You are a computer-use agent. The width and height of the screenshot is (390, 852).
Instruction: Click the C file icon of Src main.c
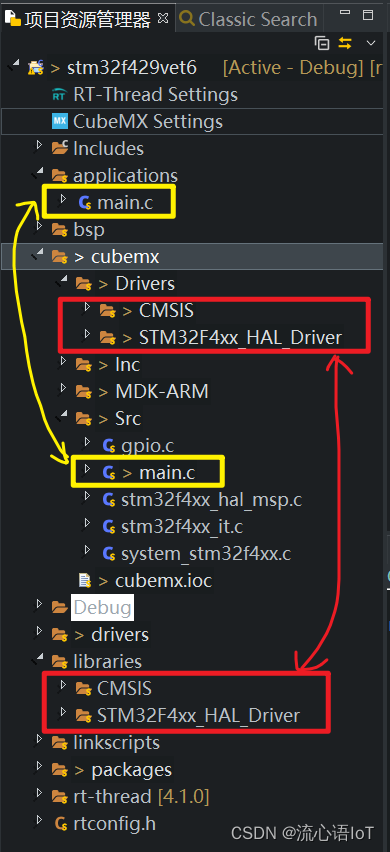click(x=109, y=473)
